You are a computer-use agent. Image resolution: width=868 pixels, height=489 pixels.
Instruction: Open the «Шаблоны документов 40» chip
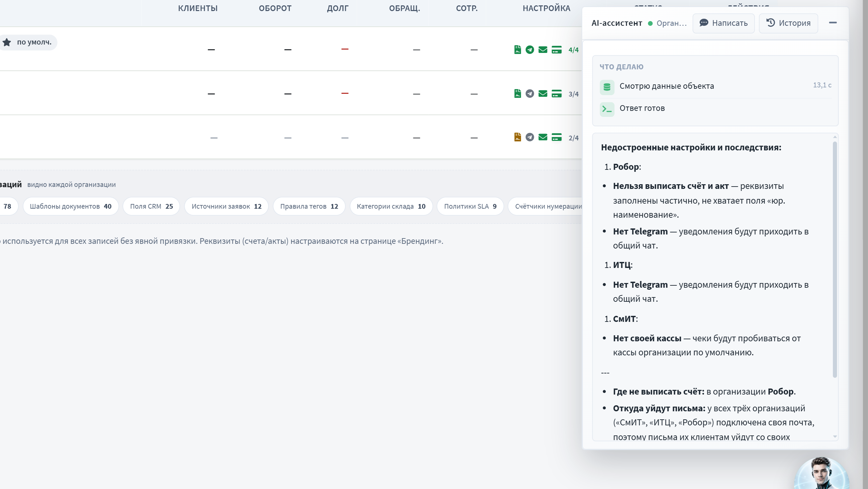(71, 206)
